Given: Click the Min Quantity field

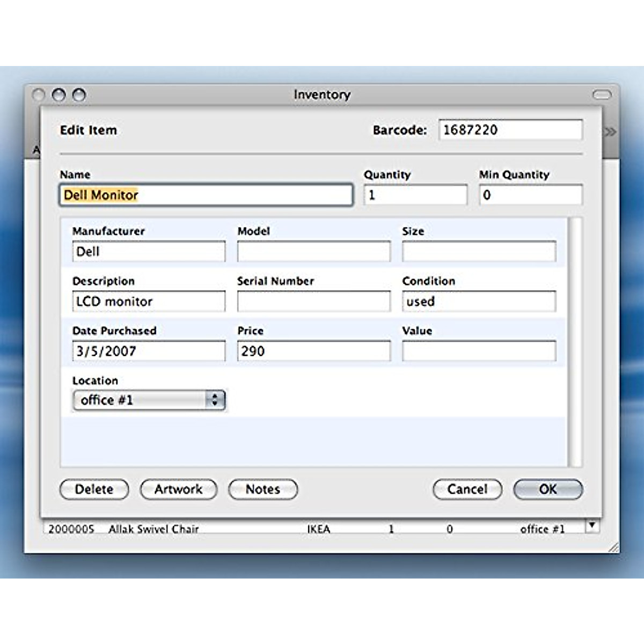Looking at the screenshot, I should click(x=530, y=195).
